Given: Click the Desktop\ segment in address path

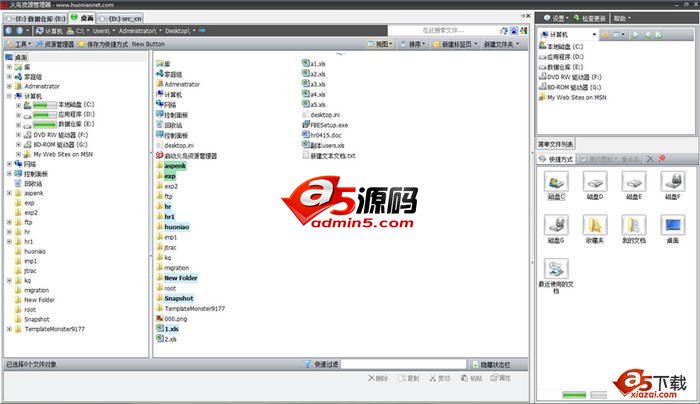Looking at the screenshot, I should [178, 31].
